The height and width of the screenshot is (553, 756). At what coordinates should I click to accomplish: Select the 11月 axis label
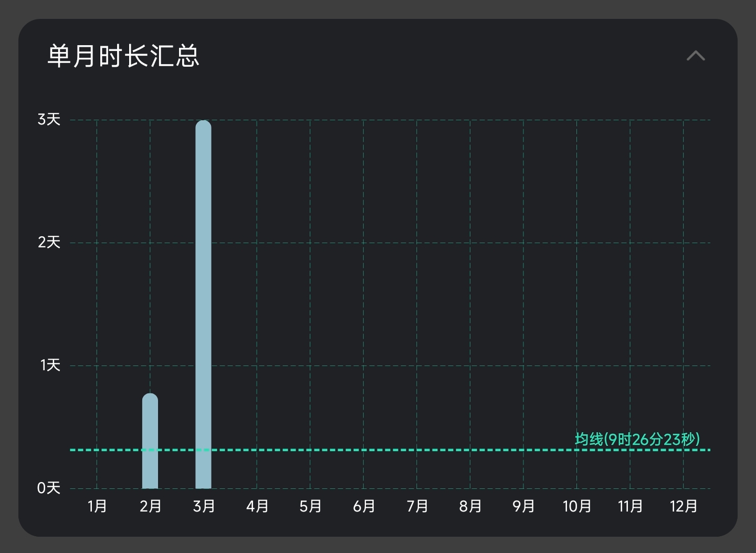coord(630,506)
